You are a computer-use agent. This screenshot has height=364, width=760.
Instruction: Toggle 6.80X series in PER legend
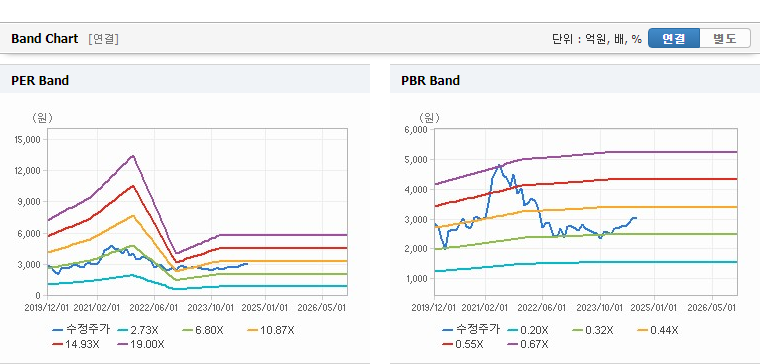pyautogui.click(x=203, y=330)
